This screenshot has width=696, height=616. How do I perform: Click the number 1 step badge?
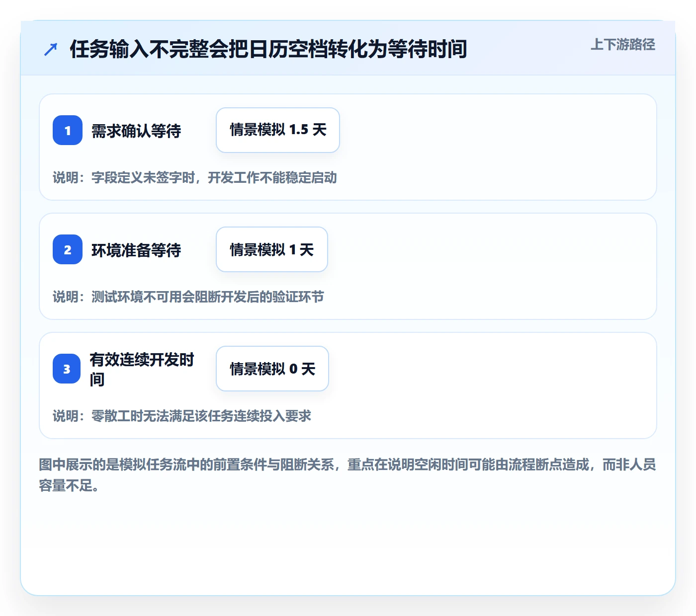[x=68, y=130]
